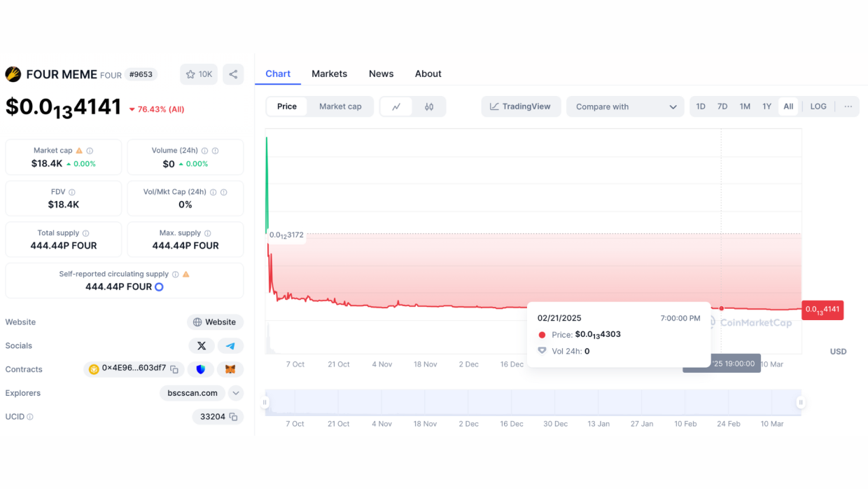868x489 pixels.
Task: Switch to candlestick chart view
Action: [x=429, y=106]
